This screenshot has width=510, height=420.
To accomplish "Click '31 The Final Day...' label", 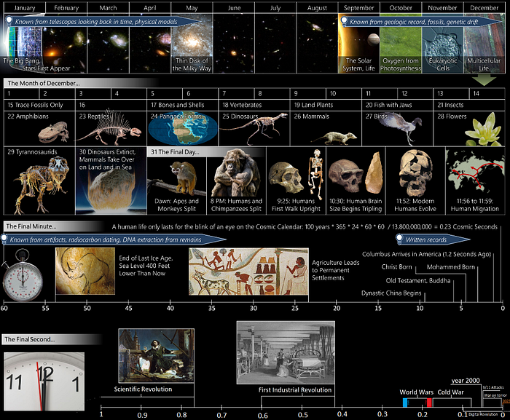I will [x=175, y=152].
